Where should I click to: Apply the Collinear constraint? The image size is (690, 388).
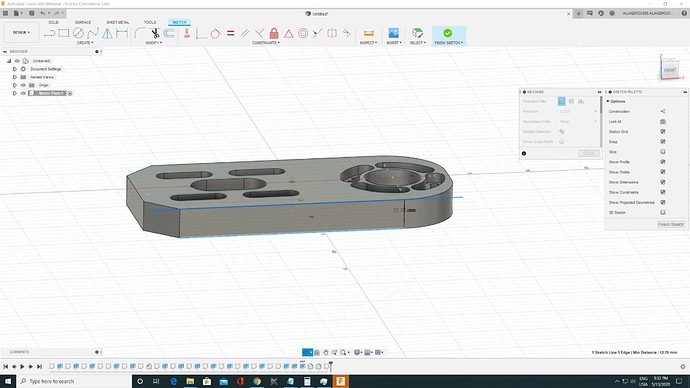coord(318,33)
